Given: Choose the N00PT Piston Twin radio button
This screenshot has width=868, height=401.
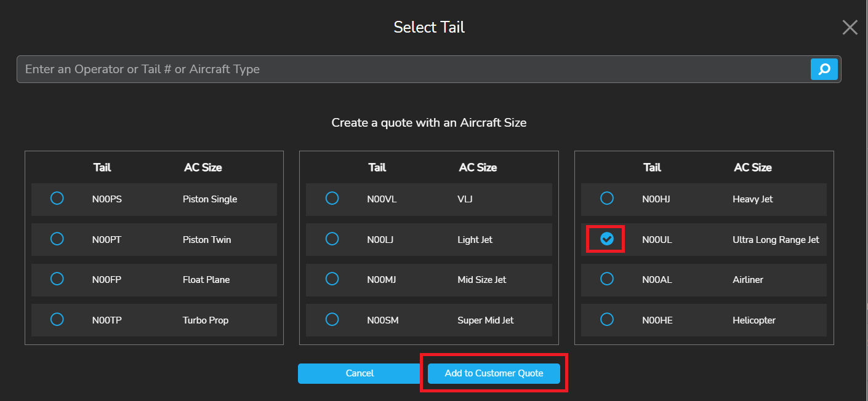Looking at the screenshot, I should pos(57,239).
